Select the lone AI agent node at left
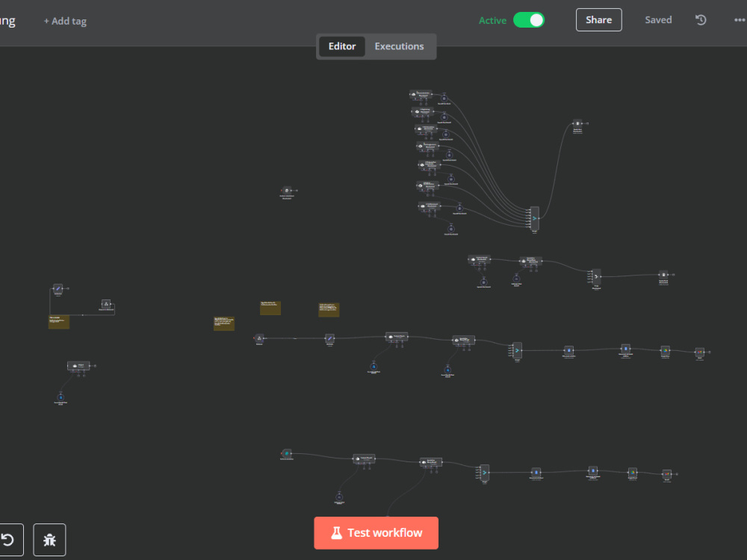Screen dimensions: 747x560 [x=78, y=366]
